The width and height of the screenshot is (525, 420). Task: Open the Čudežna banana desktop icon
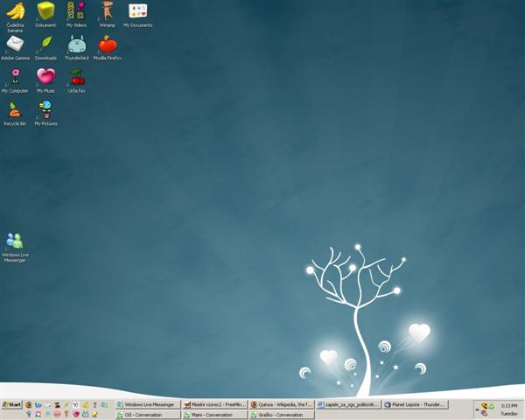[15, 17]
